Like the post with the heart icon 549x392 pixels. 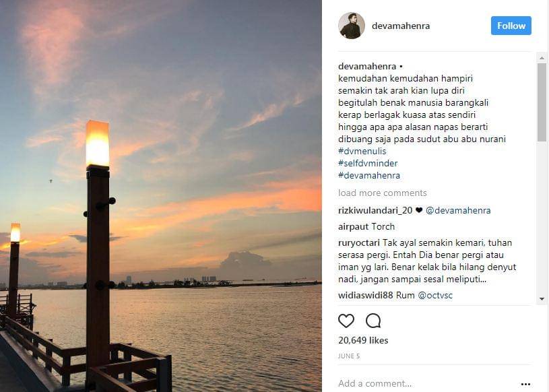[346, 321]
